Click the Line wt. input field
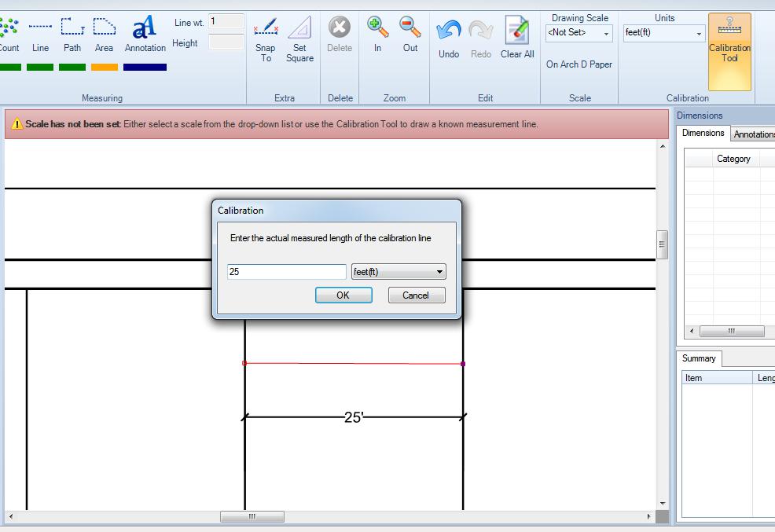 pyautogui.click(x=226, y=21)
